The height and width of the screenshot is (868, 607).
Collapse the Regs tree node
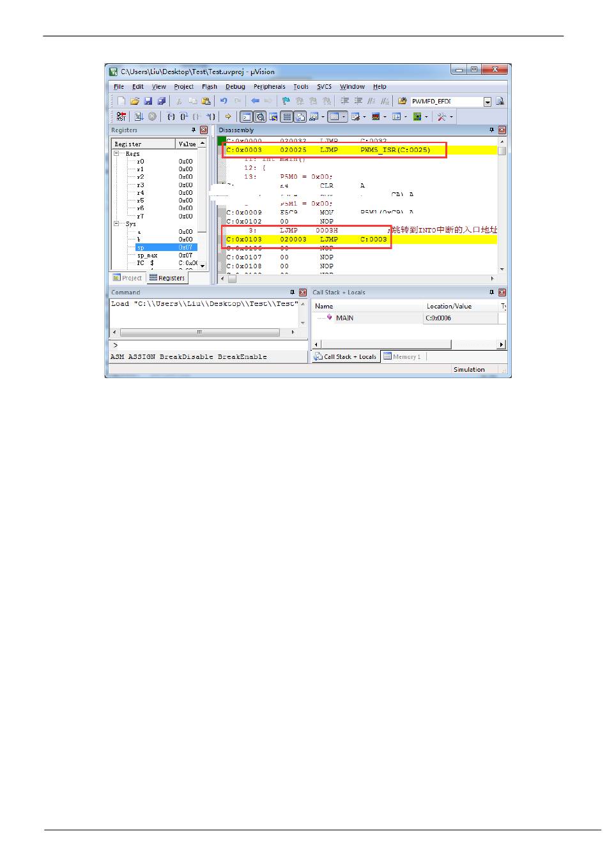(116, 153)
